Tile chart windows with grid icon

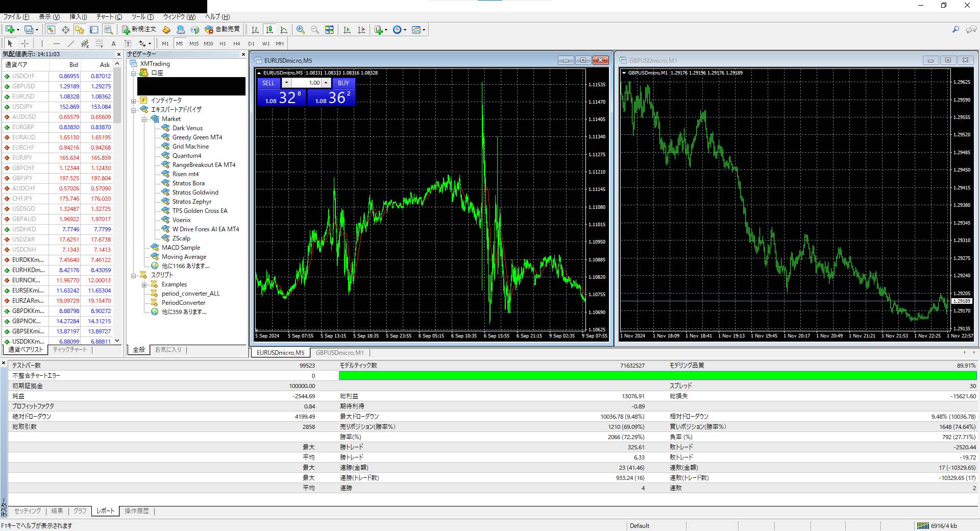pos(329,30)
